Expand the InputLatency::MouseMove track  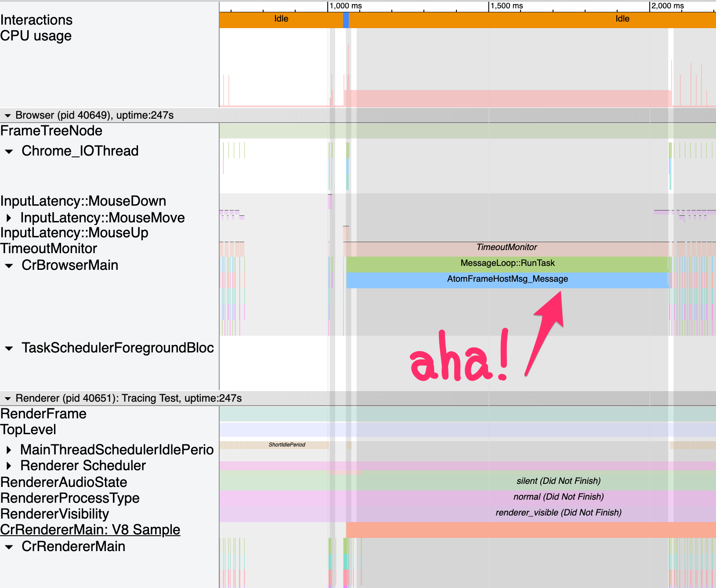(9, 218)
